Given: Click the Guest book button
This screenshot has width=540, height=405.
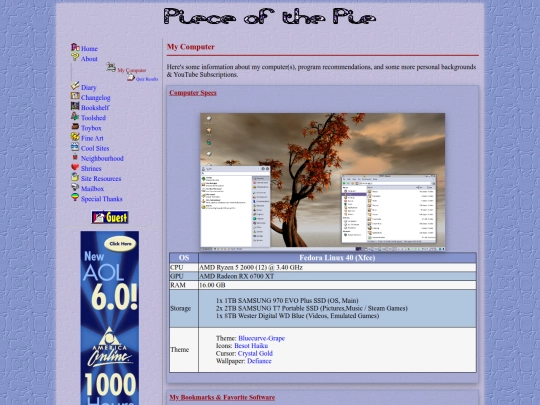Looking at the screenshot, I should (110, 217).
